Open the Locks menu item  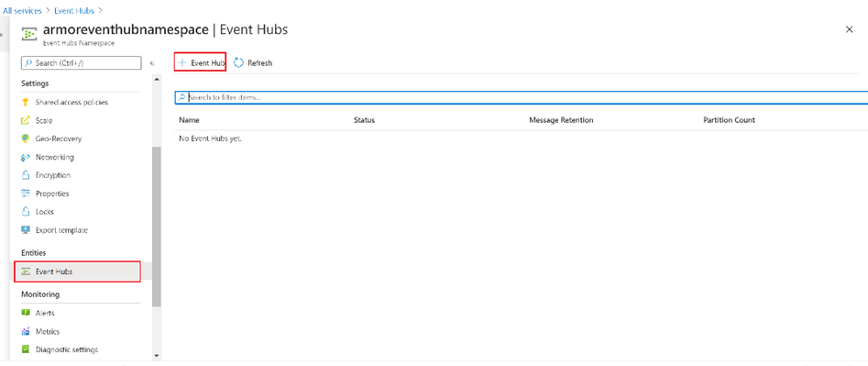point(44,212)
